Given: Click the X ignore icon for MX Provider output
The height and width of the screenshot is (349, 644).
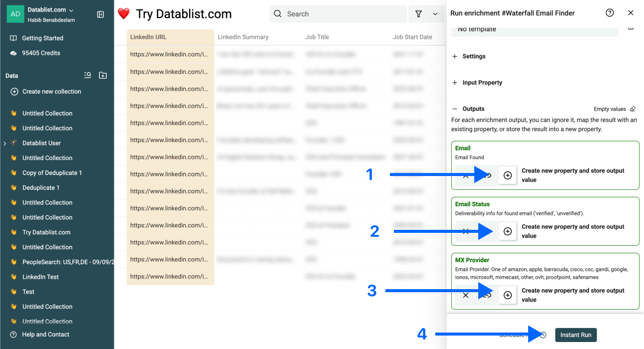Looking at the screenshot, I should pyautogui.click(x=465, y=295).
